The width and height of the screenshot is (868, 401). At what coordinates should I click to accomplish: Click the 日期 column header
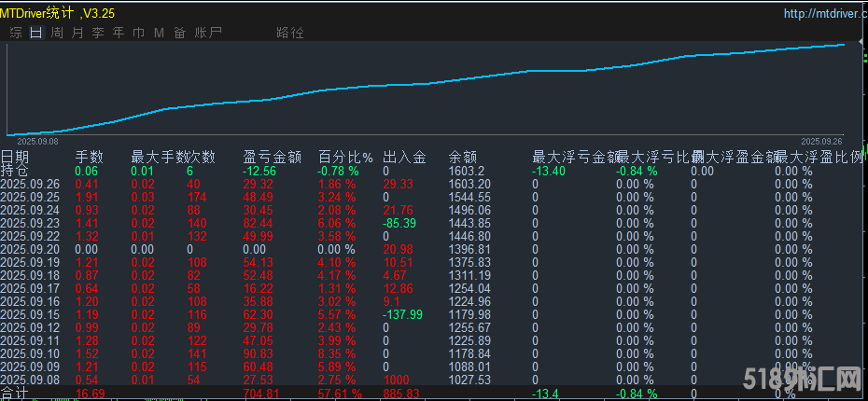click(x=15, y=157)
